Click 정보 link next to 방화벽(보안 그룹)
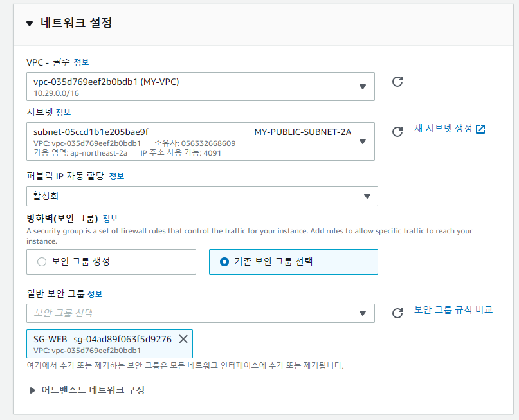Screen dimensions: 519x420 [x=110, y=219]
